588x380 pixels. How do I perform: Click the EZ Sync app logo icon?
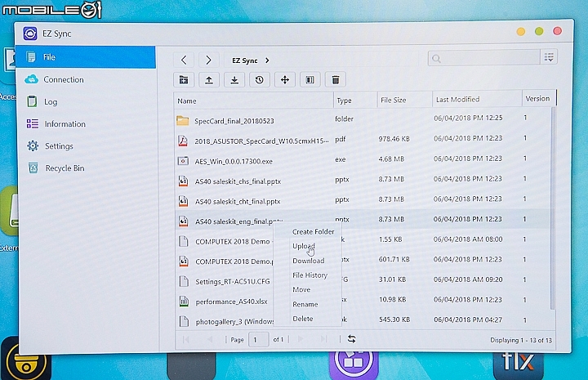tap(30, 34)
